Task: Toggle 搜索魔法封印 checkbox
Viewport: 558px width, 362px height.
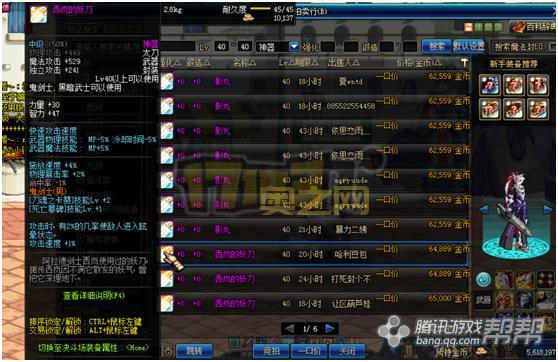Action: point(553,47)
